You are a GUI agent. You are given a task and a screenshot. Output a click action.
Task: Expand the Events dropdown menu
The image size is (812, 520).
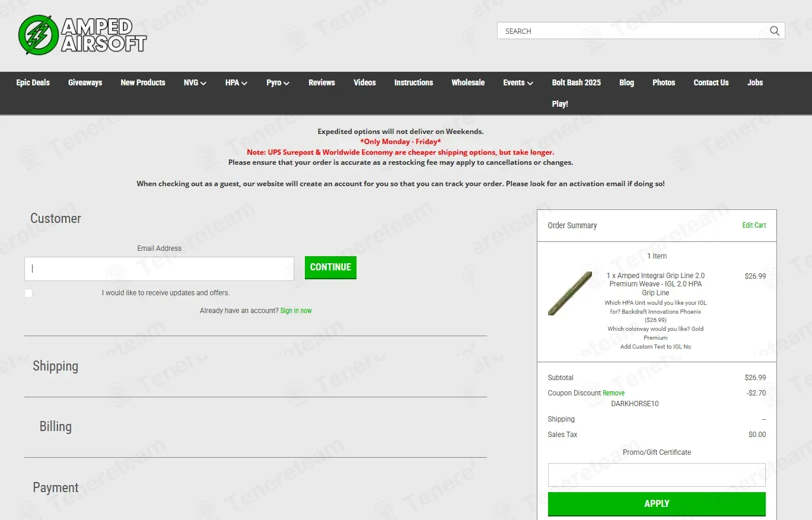tap(518, 82)
